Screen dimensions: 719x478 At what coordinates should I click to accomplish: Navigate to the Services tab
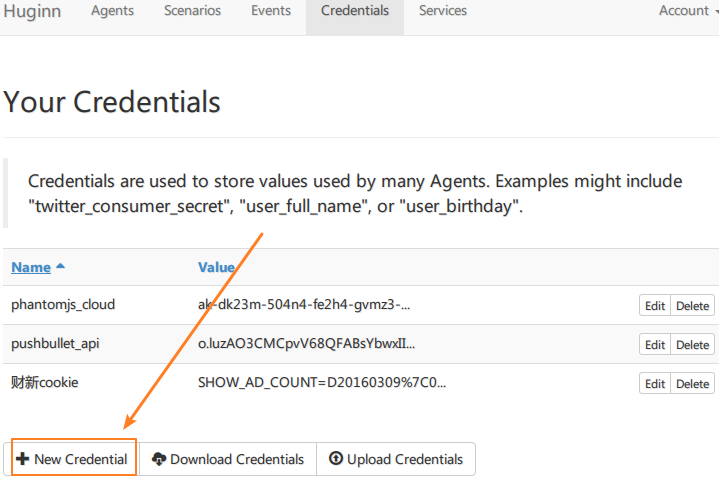(442, 11)
